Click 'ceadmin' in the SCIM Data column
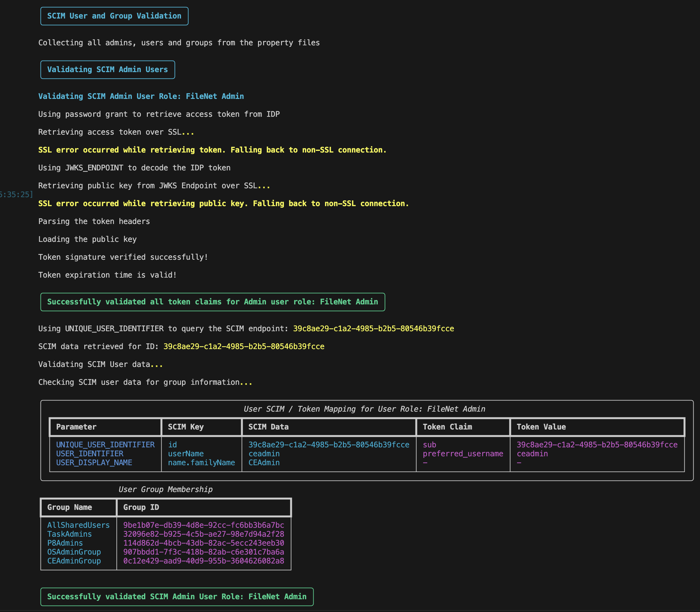 click(x=264, y=453)
